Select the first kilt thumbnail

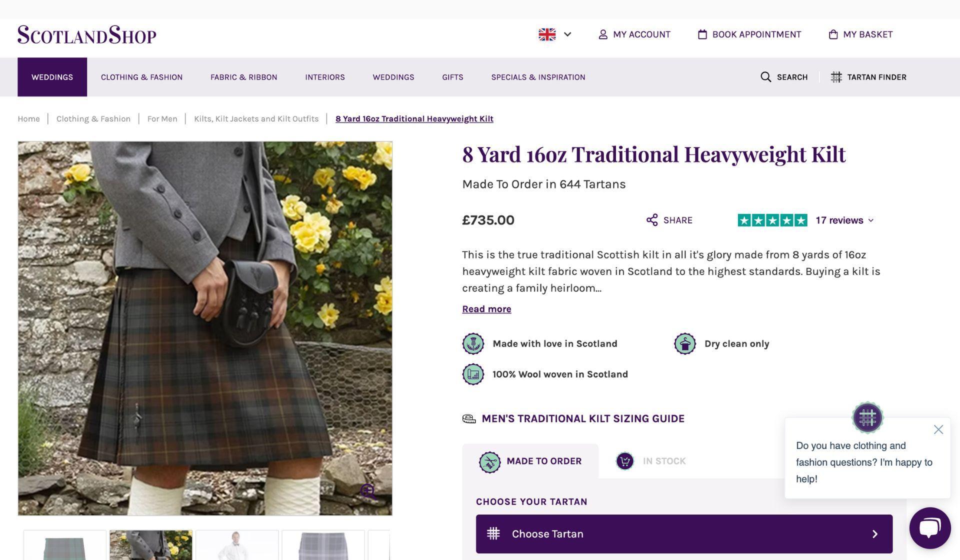pyautogui.click(x=65, y=546)
